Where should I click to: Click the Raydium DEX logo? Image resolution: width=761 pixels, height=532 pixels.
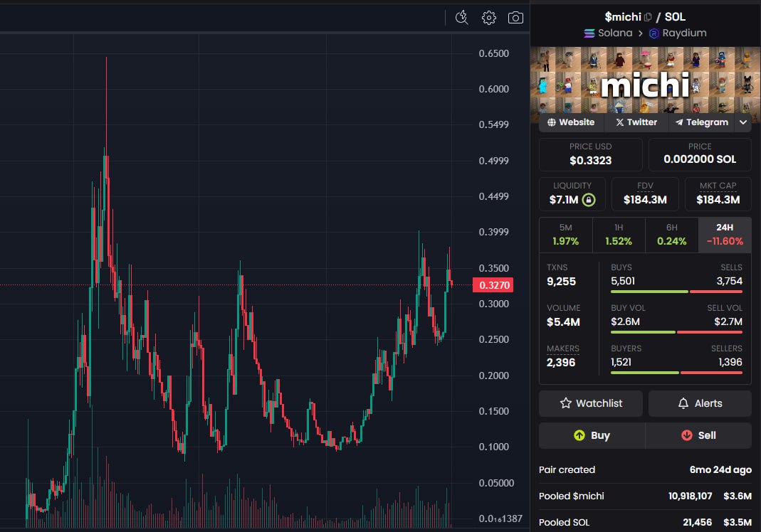click(x=654, y=33)
